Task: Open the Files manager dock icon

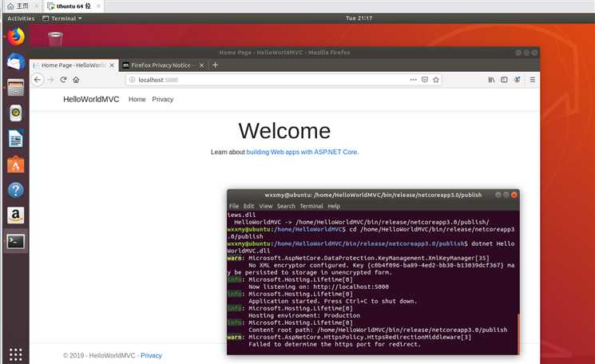Action: click(15, 87)
